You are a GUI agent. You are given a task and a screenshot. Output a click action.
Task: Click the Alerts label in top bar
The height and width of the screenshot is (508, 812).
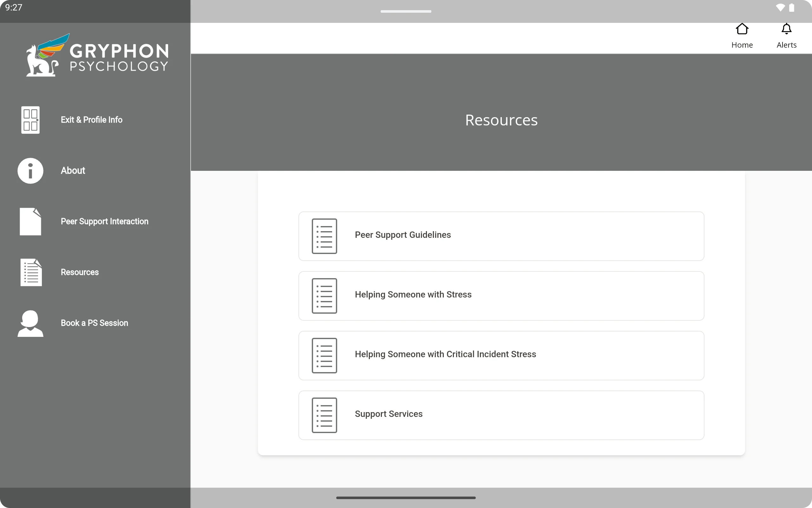(787, 45)
